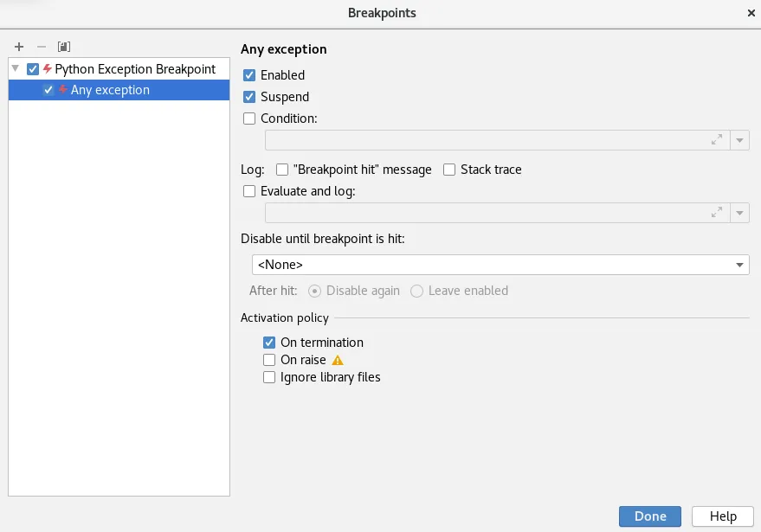
Task: Click the On raise warning icon
Action: pos(338,360)
